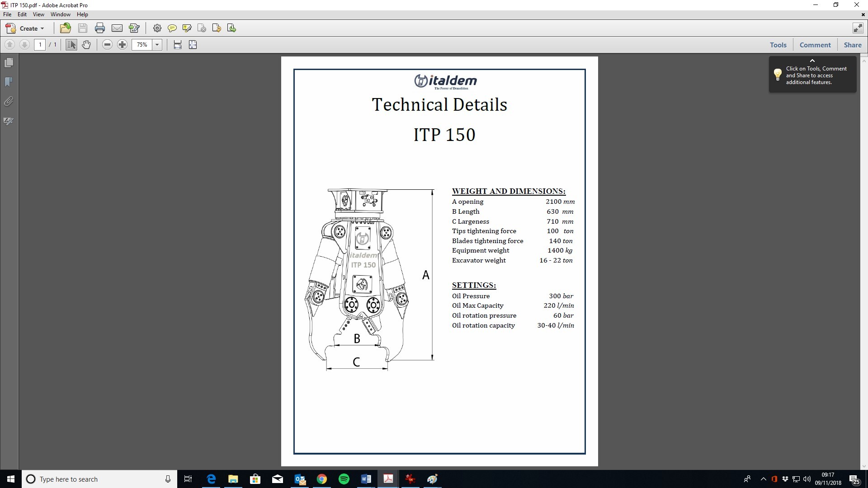
Task: Go to previous page arrow
Action: 10,45
